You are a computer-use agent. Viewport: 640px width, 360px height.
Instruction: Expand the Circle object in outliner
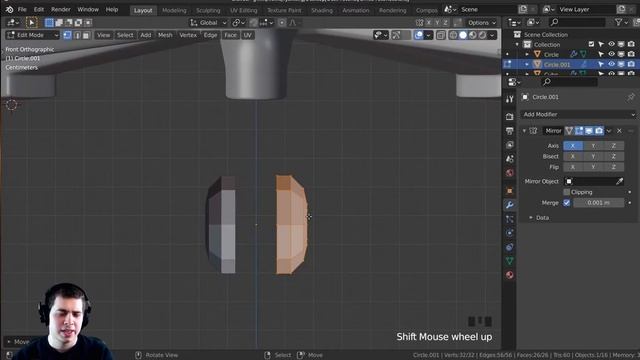(x=527, y=54)
